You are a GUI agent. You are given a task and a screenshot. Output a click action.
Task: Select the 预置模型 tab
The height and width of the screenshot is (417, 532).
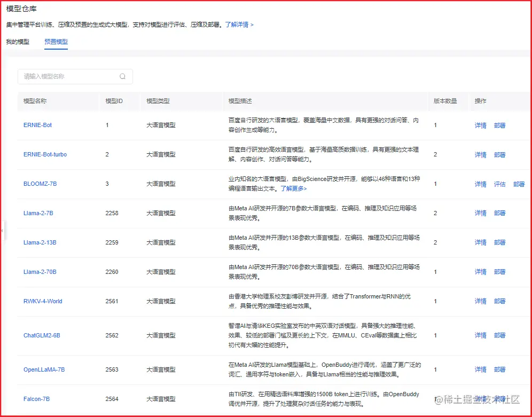(56, 42)
